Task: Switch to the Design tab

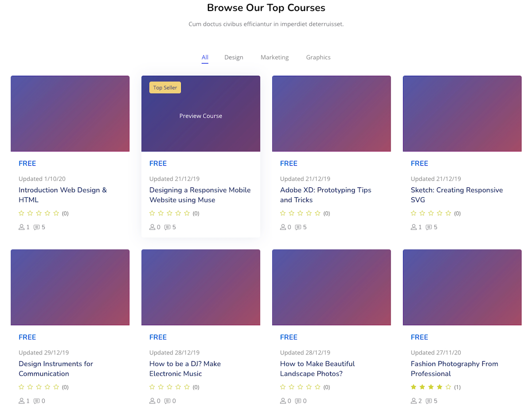Action: pos(234,58)
